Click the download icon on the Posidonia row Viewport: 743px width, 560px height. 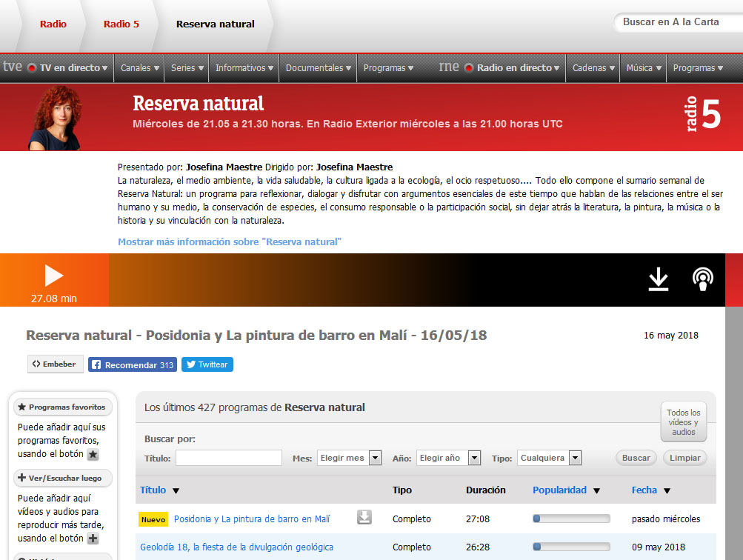(x=364, y=517)
